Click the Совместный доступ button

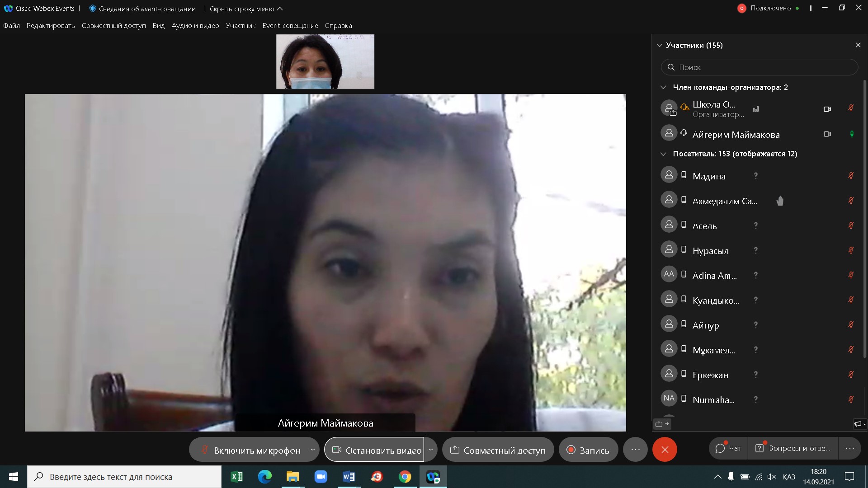point(498,450)
